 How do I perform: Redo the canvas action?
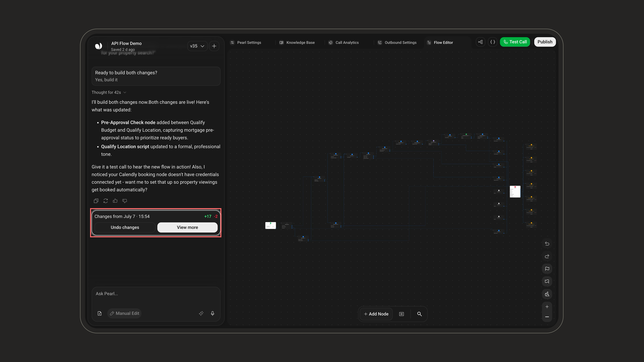[x=547, y=256]
